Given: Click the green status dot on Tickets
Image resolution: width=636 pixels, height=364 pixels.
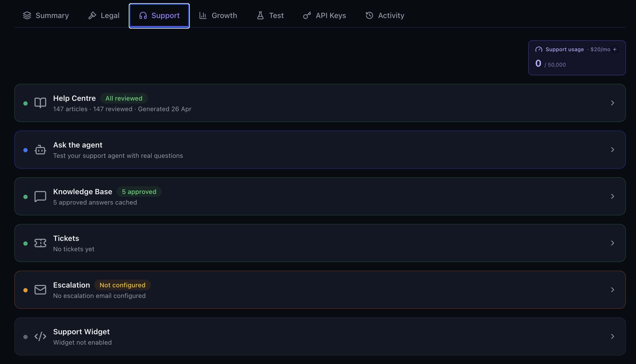Looking at the screenshot, I should pyautogui.click(x=25, y=244).
